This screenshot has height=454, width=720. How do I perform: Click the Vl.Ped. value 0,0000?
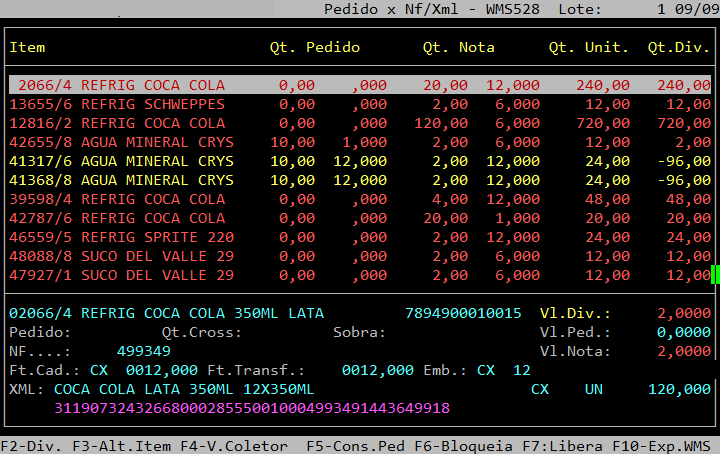(684, 332)
